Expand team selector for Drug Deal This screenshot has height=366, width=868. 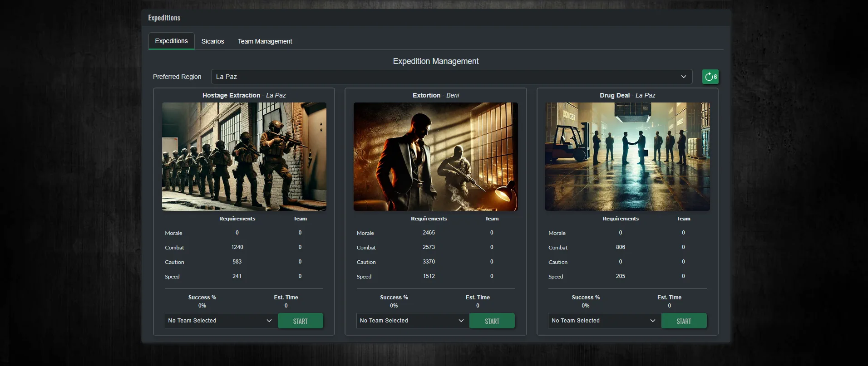(x=604, y=321)
